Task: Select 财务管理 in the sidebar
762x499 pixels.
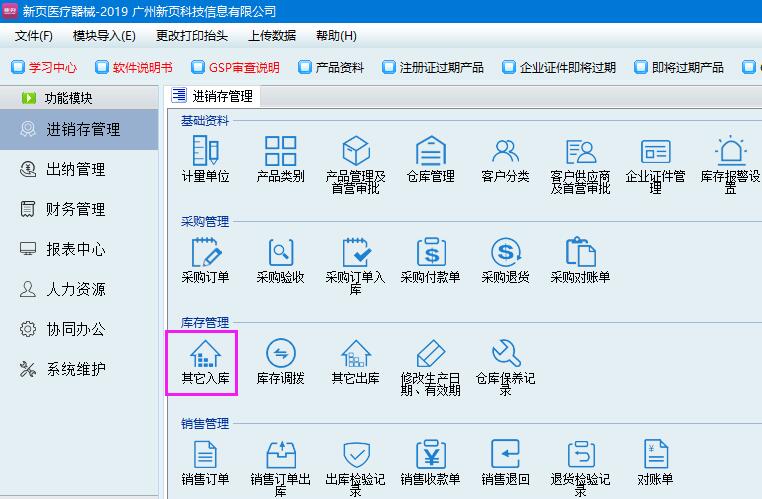Action: pos(75,209)
